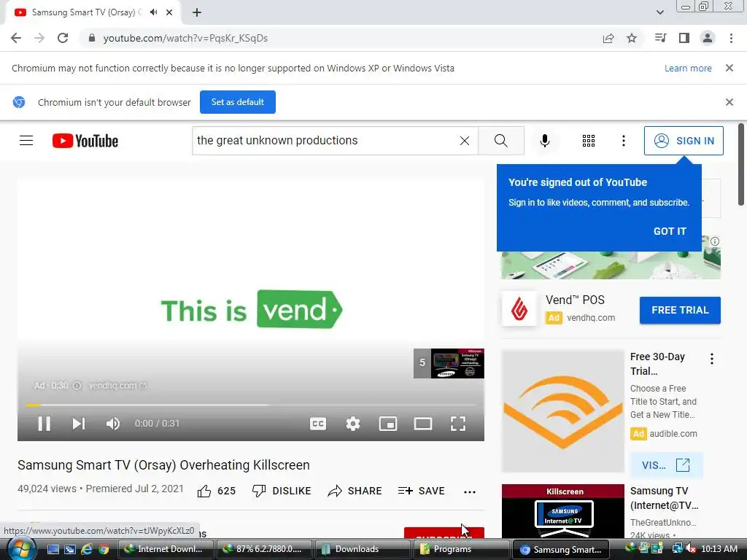Screen dimensions: 747x560
Task: Click the video progress bar
Action: (x=251, y=405)
